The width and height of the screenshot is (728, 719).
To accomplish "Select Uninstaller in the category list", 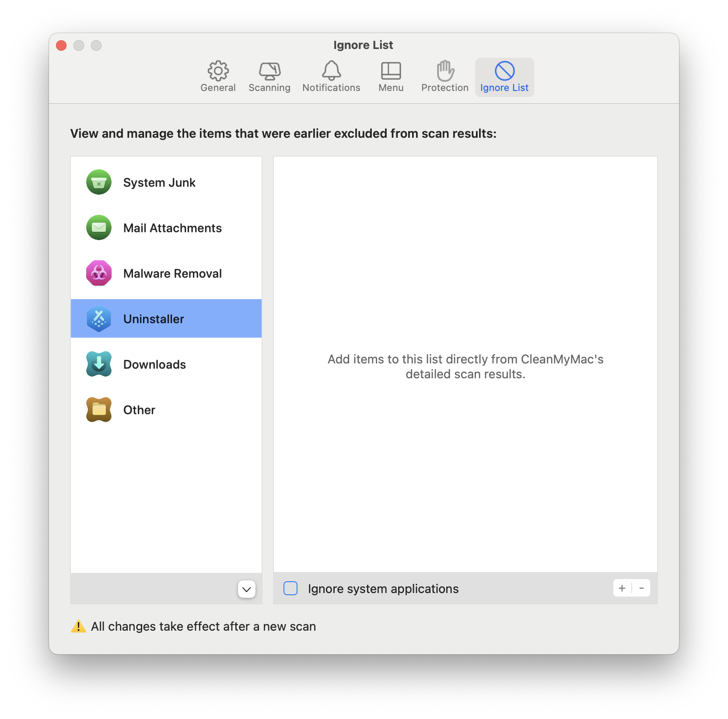I will [x=154, y=319].
